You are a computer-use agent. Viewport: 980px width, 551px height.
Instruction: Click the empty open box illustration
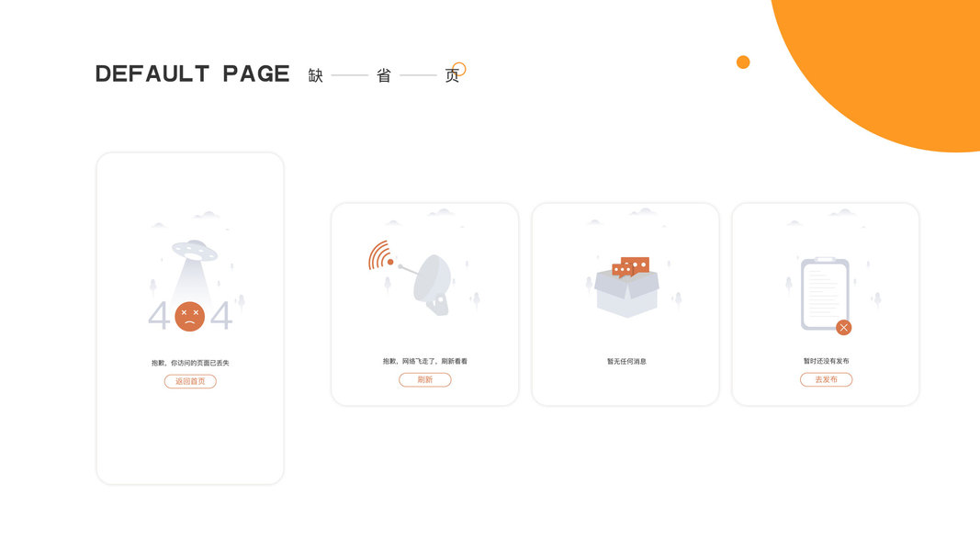point(626,292)
